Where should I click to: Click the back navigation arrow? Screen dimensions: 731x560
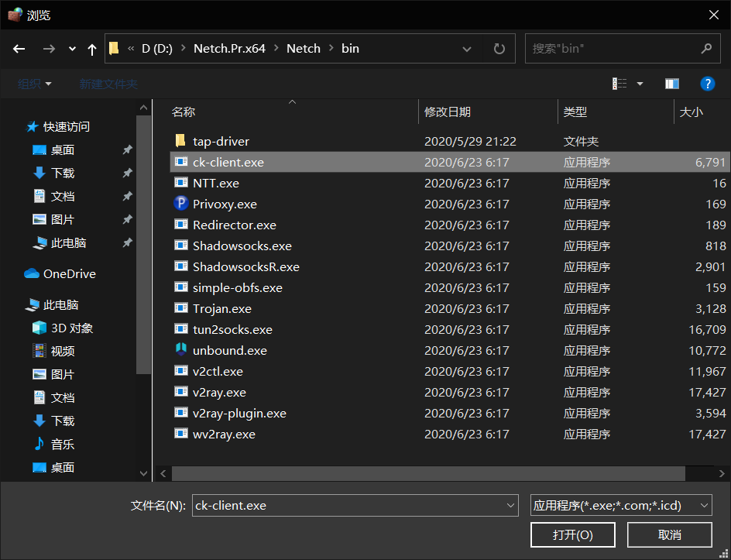(x=19, y=49)
